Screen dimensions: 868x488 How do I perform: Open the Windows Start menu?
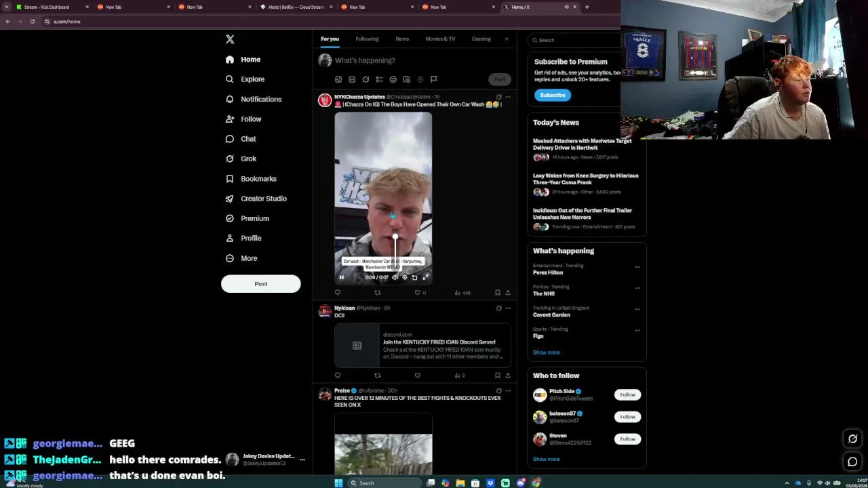(x=338, y=483)
